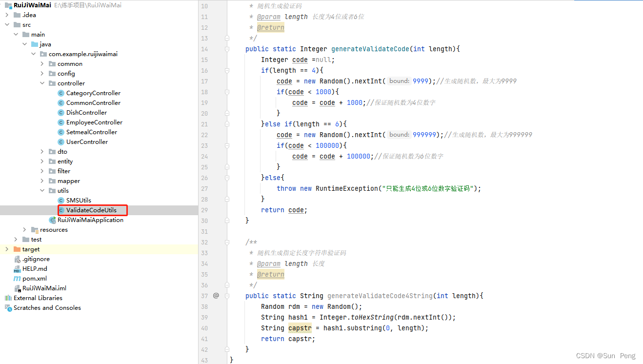This screenshot has width=643, height=364.
Task: Open CategoryController in the tree
Action: pos(93,93)
